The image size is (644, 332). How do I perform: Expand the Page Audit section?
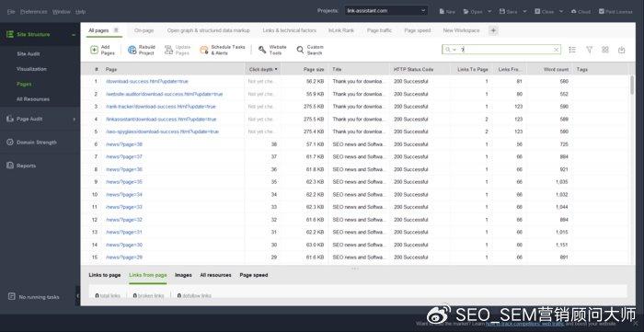[75, 119]
